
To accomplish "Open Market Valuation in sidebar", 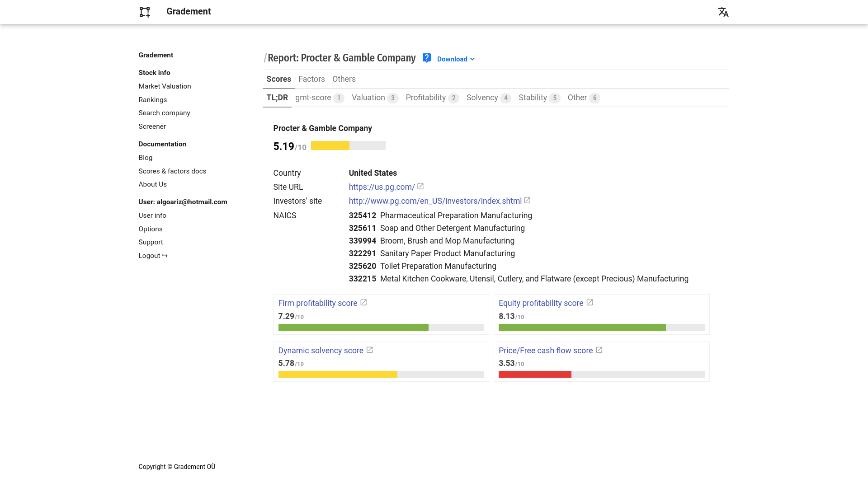I will [165, 86].
